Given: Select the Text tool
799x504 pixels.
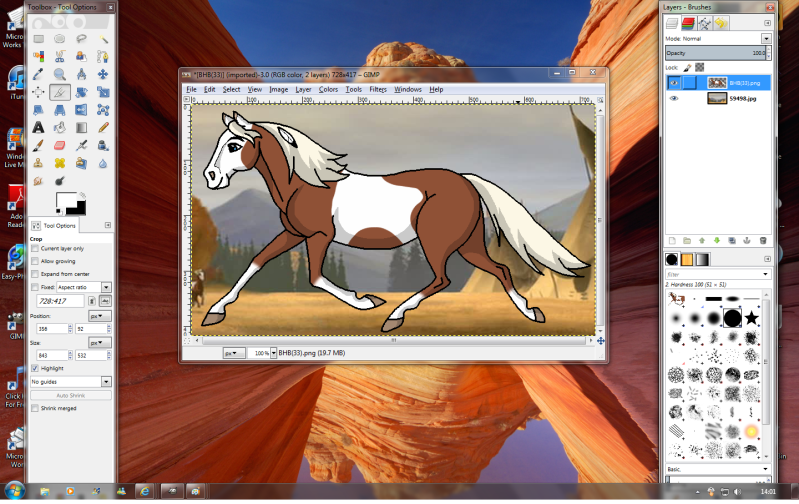Looking at the screenshot, I should click(39, 127).
